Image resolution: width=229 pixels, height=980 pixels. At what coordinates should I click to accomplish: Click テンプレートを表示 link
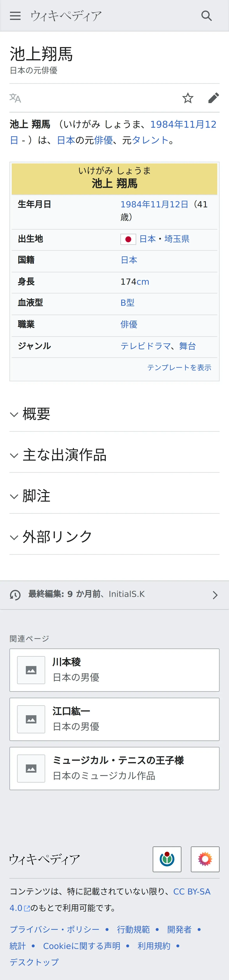tap(179, 367)
